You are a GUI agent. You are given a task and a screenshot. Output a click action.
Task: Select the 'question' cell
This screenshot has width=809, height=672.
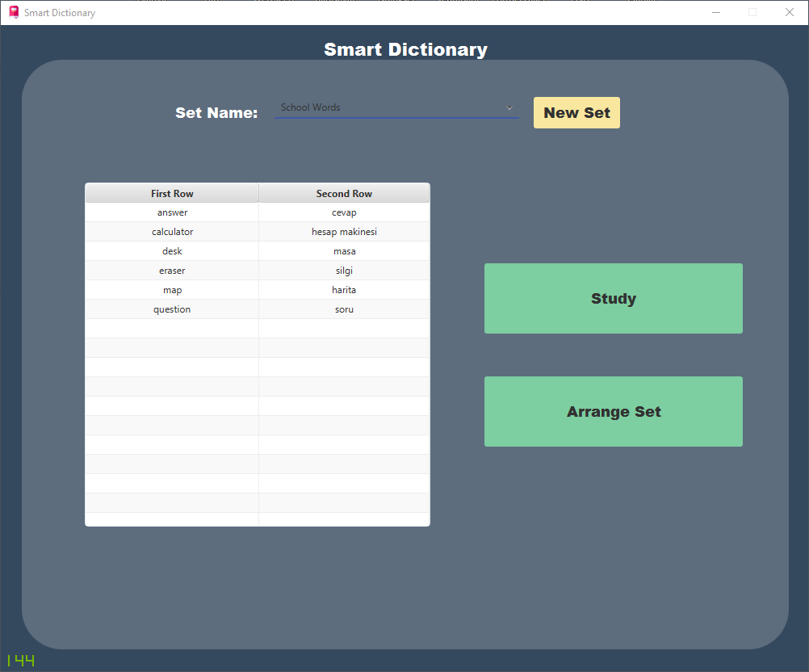pyautogui.click(x=172, y=309)
